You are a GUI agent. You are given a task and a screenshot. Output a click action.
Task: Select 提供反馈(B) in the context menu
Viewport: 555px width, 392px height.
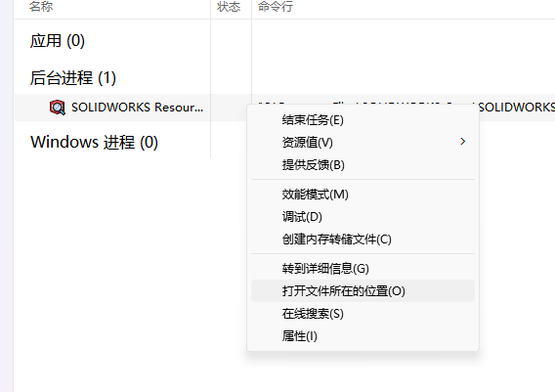click(x=363, y=164)
